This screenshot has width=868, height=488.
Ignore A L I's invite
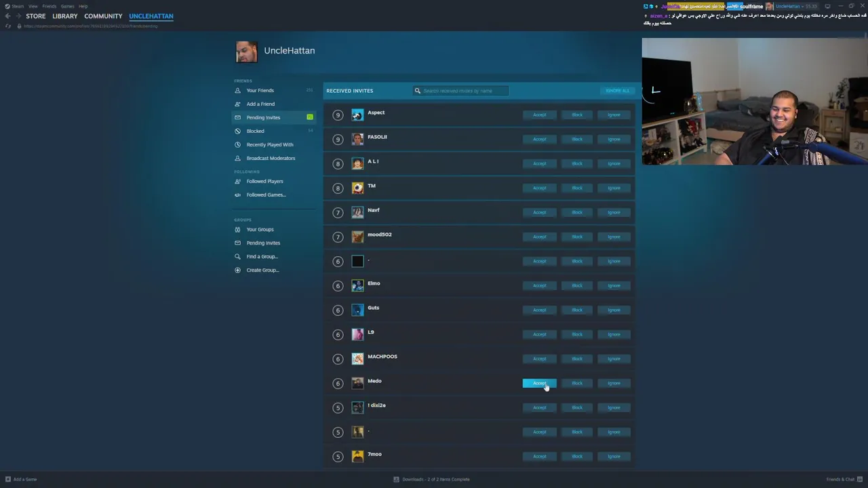coord(614,163)
